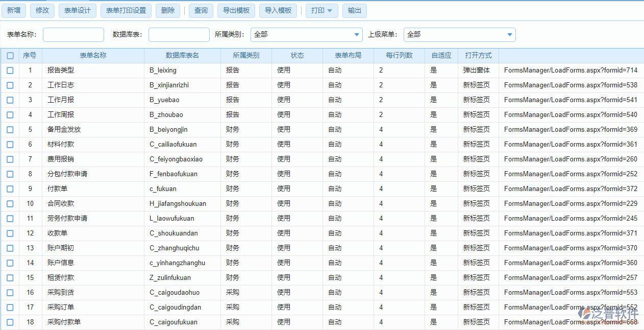The width and height of the screenshot is (644, 330).
Task: Tick the checkbox for 采购订单 row
Action: 10,308
